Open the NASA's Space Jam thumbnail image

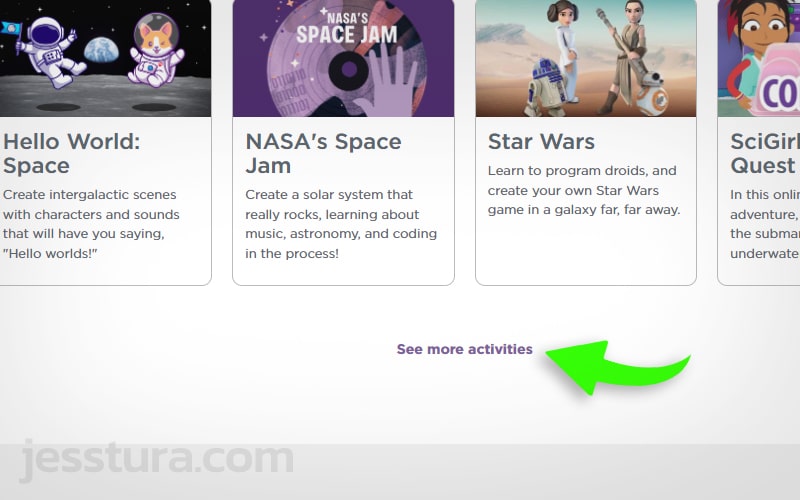tap(343, 58)
